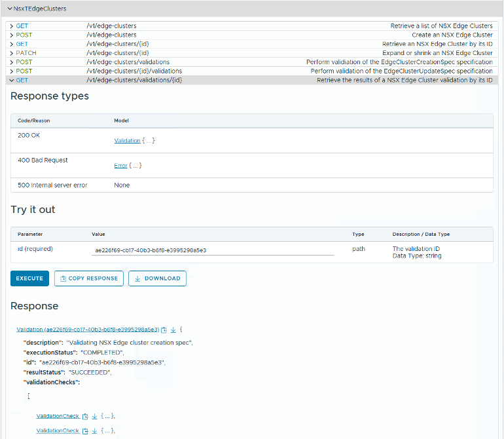Copy the second ValidationCheck entry
The width and height of the screenshot is (504, 439).
pyautogui.click(x=86, y=430)
